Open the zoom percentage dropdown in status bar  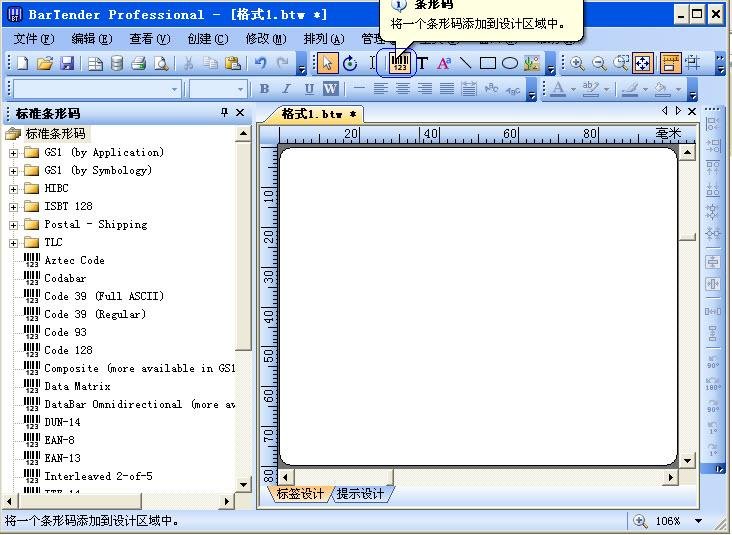(698, 521)
